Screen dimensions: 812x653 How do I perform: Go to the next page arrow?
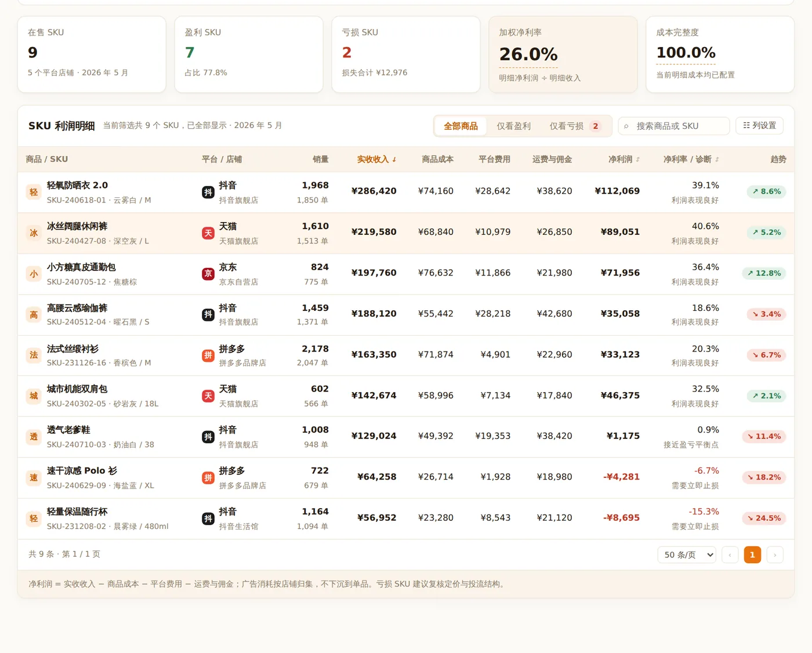pos(775,555)
